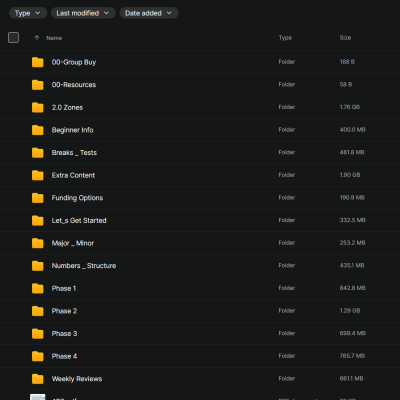Screen dimensions: 400x400
Task: Click the Extra Content folder icon
Action: pos(38,175)
